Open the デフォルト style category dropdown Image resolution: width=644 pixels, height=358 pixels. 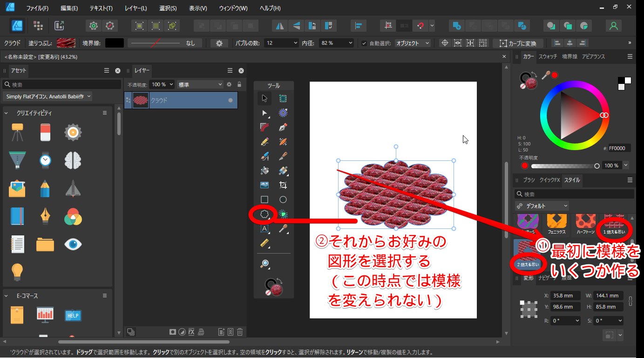(x=542, y=206)
